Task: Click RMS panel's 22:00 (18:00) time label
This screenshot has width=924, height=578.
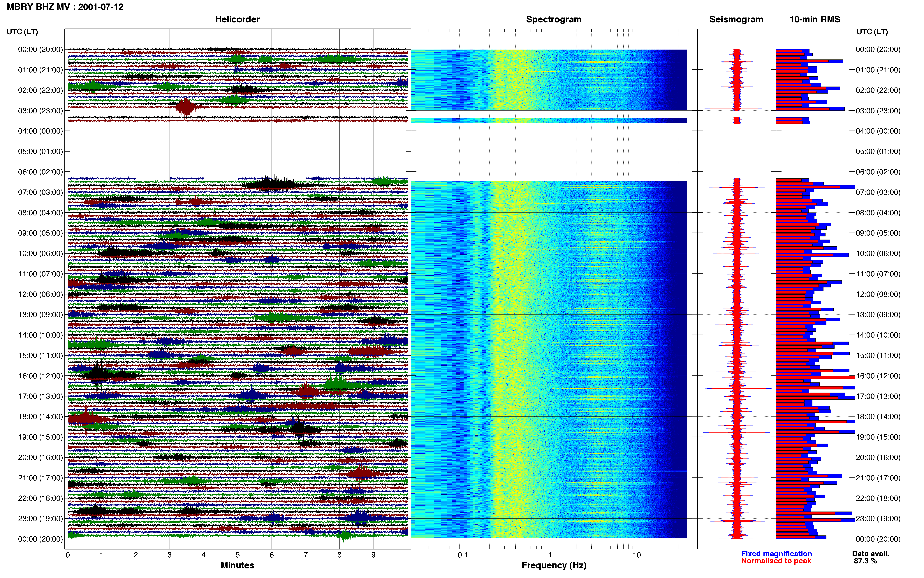Action: [878, 498]
